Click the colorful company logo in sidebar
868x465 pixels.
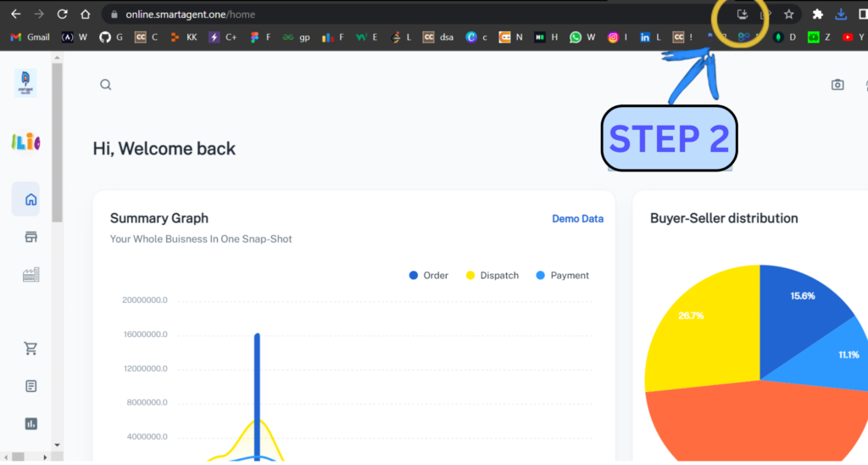(25, 142)
